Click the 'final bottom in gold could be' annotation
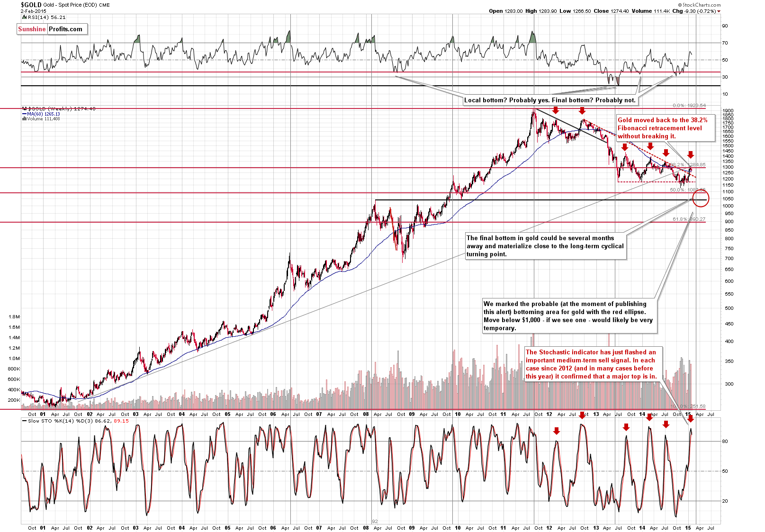This screenshot has width=765, height=532. [x=546, y=246]
